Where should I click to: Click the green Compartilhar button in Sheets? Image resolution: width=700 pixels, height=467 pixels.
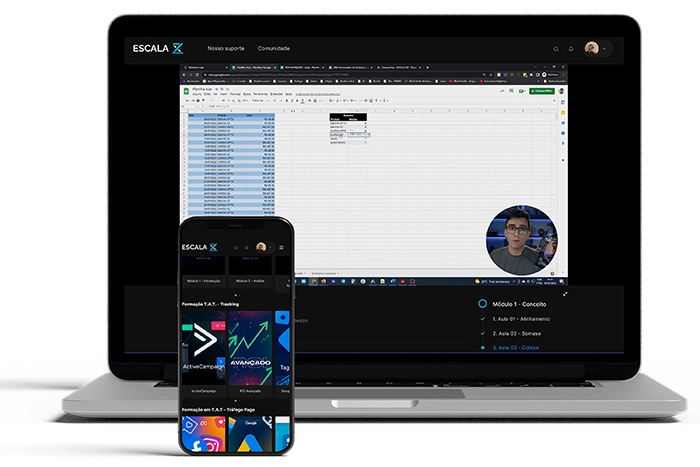(543, 90)
